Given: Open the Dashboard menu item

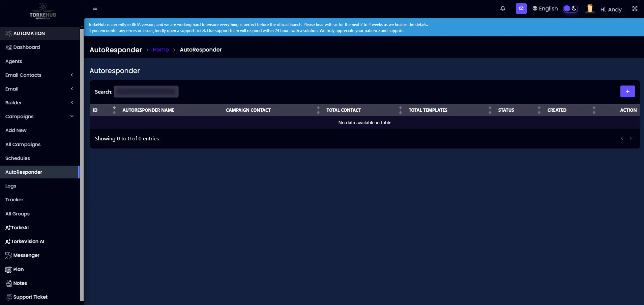Looking at the screenshot, I should click(26, 47).
